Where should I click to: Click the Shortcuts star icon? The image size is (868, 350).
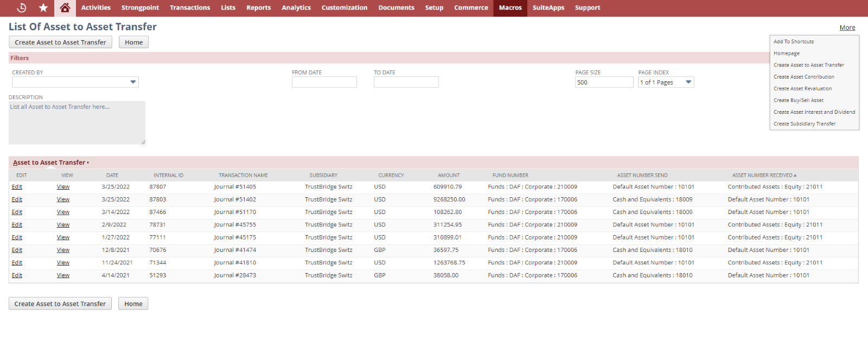click(43, 8)
